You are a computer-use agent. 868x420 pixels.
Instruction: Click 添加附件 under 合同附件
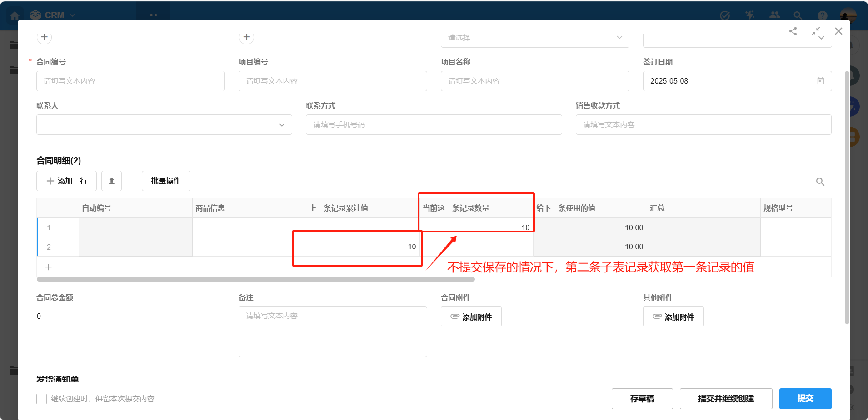click(x=471, y=316)
